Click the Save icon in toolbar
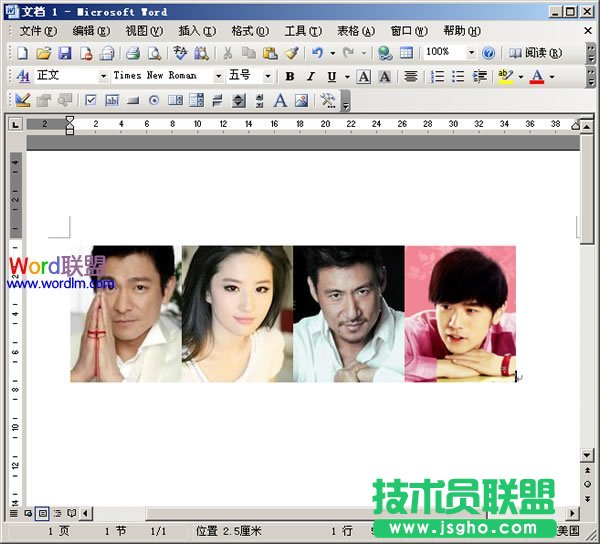600x544 pixels. 65,53
